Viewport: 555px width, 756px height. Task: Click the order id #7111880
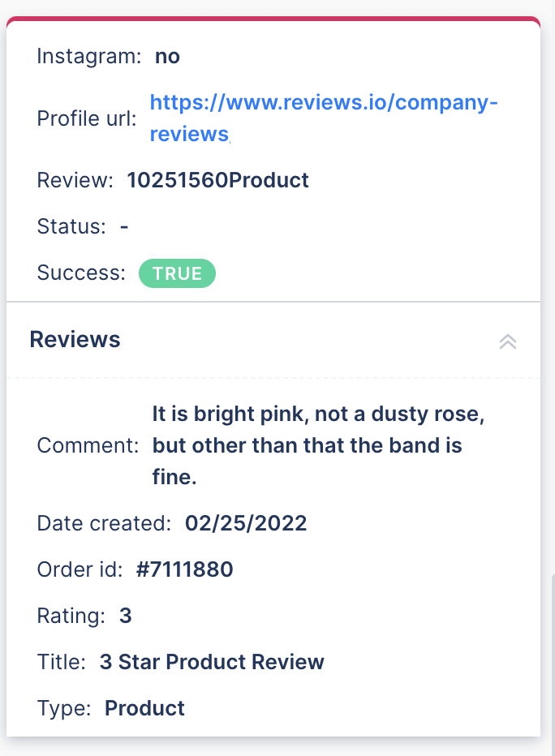pos(185,569)
